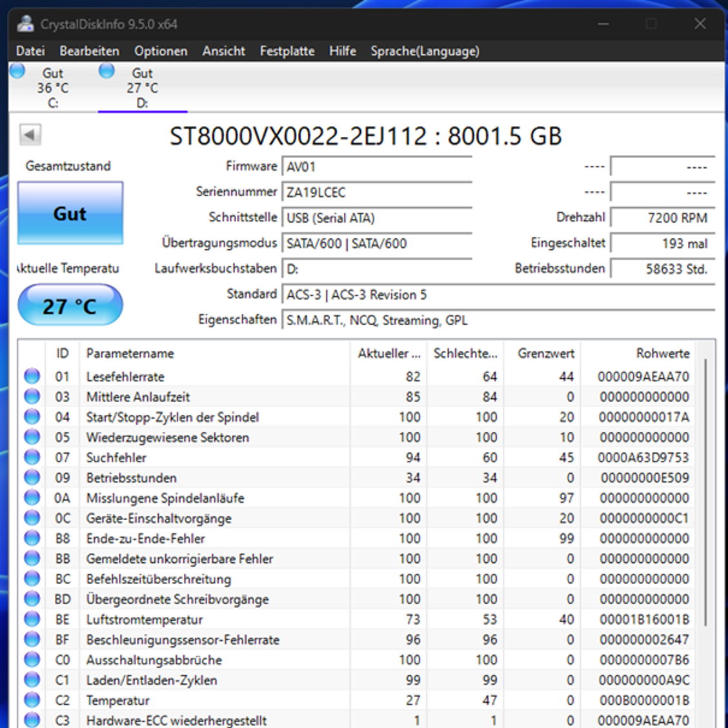Select the Suchfehler parameter name
Screen dimensions: 728x728
click(116, 458)
